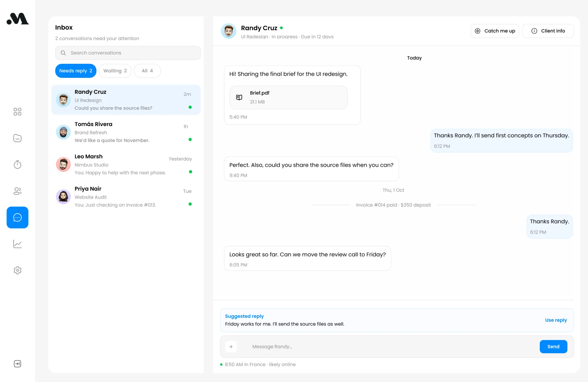
Task: Click 'Perfect. Also, could you share' message
Action: click(311, 169)
